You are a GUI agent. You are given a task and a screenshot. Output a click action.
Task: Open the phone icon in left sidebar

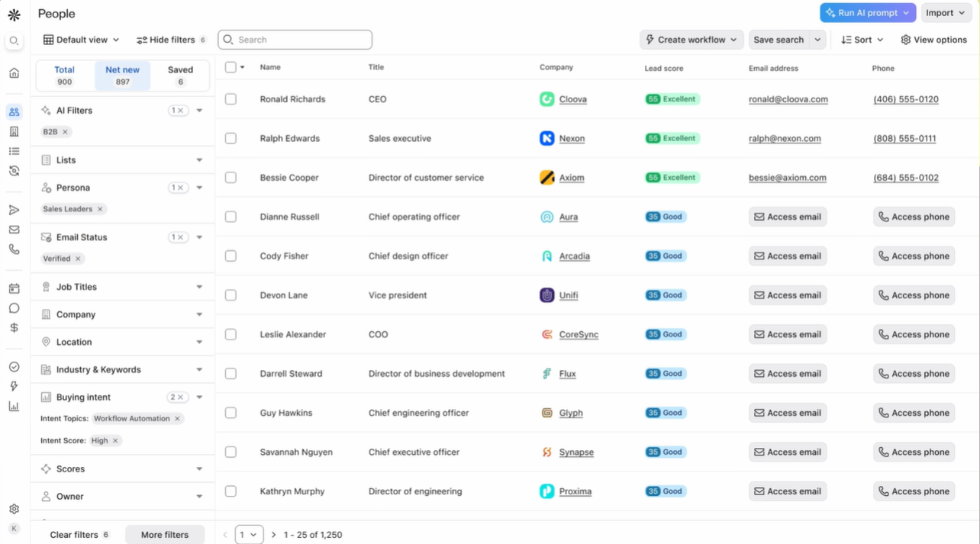(x=14, y=249)
